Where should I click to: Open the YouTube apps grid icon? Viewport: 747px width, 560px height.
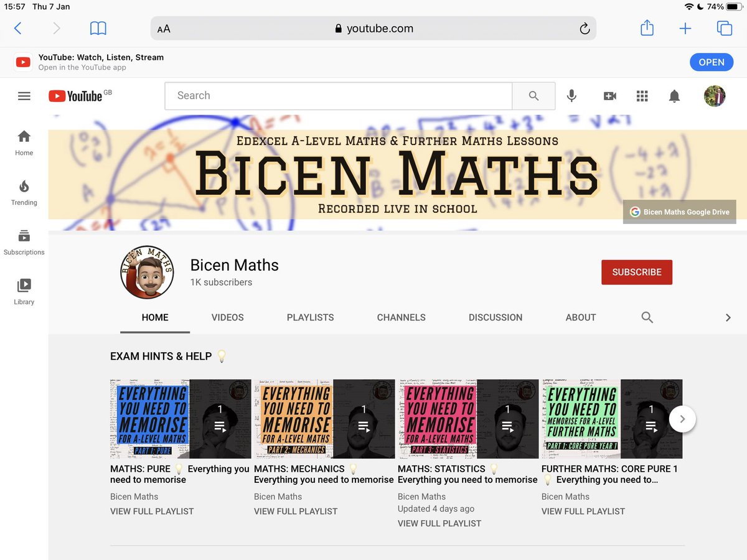click(x=642, y=96)
